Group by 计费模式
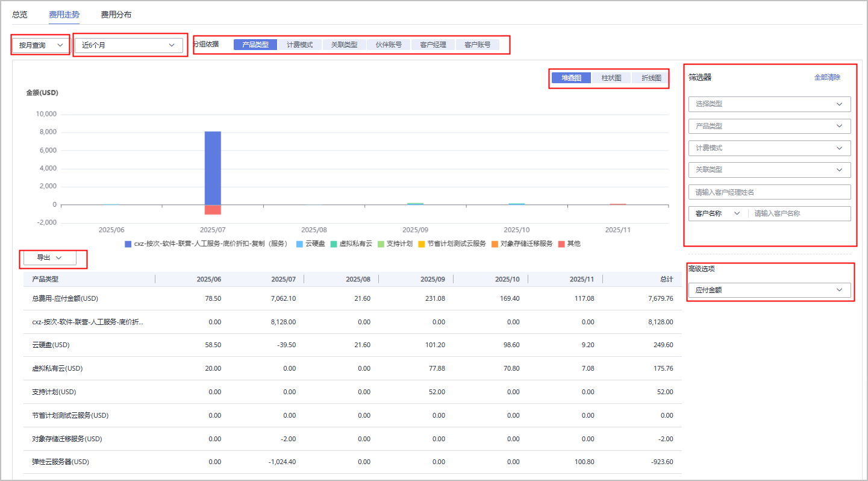Viewport: 868px width, 481px height. point(299,45)
